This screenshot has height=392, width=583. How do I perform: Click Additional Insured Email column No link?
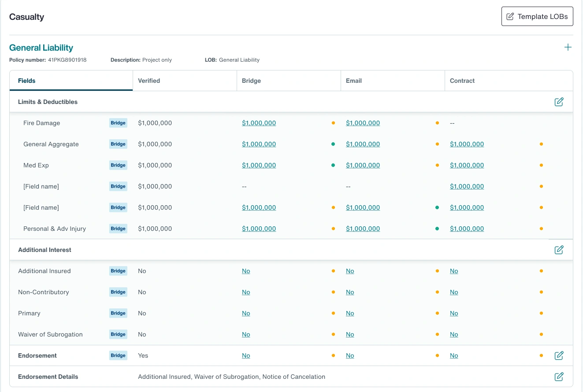350,271
